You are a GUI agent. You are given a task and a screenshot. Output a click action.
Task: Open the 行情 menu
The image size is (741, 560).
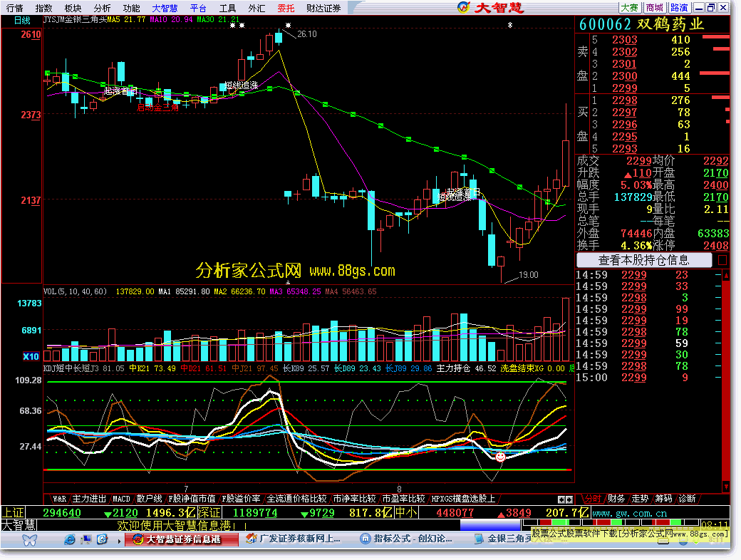click(x=15, y=8)
